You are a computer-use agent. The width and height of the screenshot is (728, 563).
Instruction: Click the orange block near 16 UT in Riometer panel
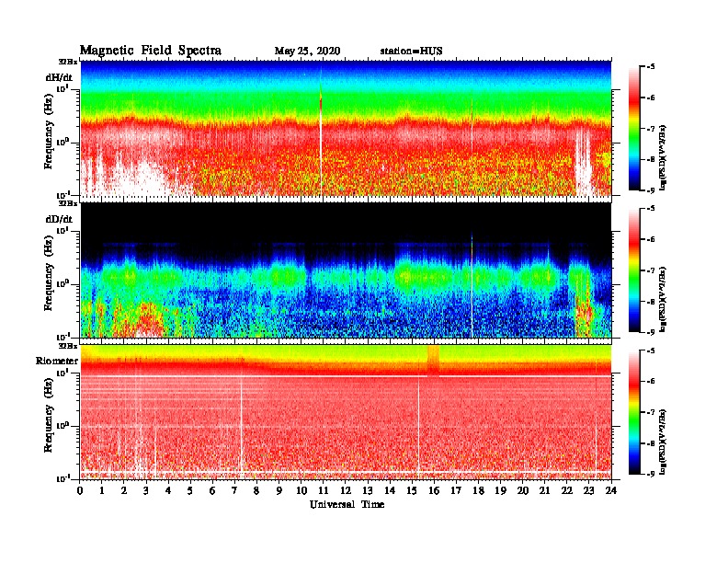pyautogui.click(x=433, y=361)
